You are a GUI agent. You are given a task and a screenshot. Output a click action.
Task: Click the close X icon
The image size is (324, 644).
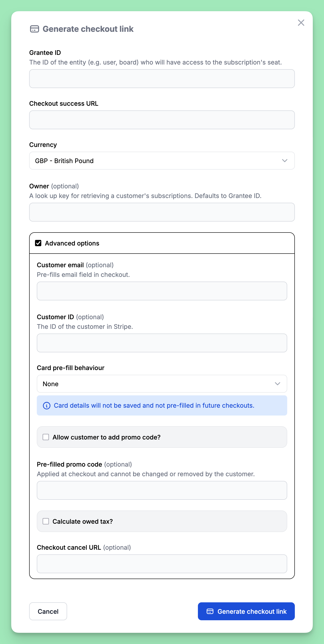(301, 22)
